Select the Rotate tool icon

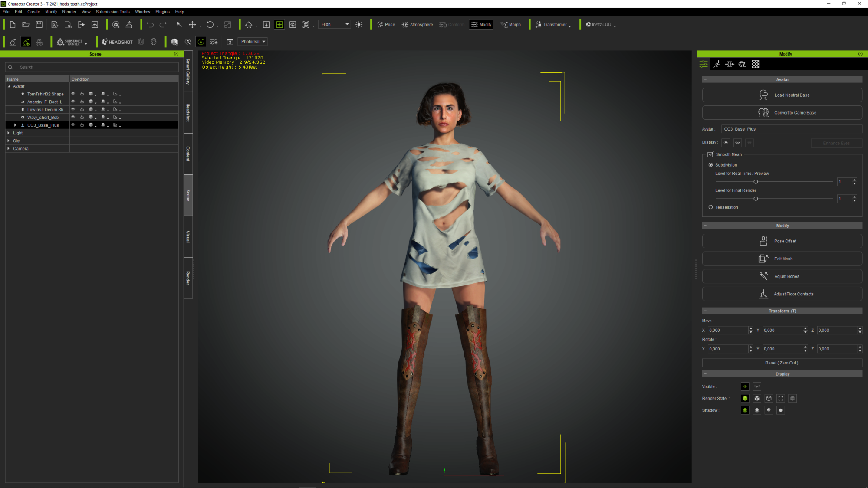click(x=210, y=25)
